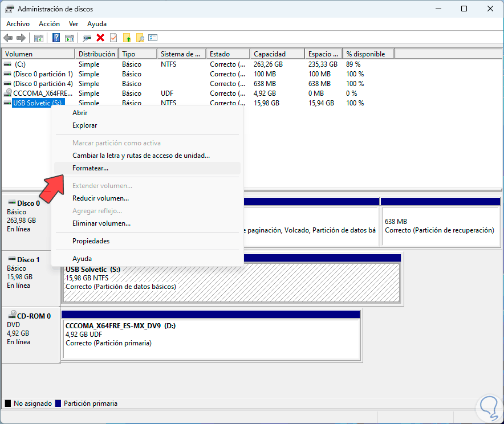
Task: Open the blue Help question-mark icon
Action: pyautogui.click(x=56, y=38)
